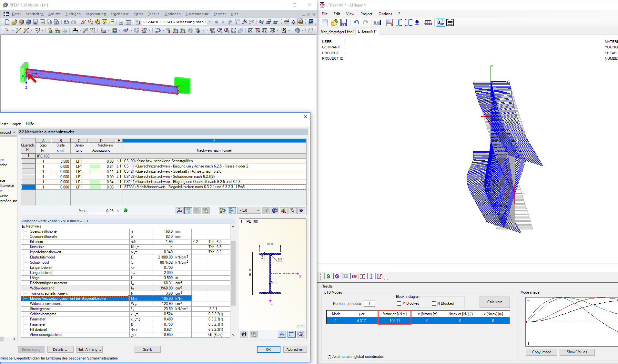This screenshot has height=364, width=618.
Task: Switch to LTBeamN1 tab
Action: coord(367,31)
